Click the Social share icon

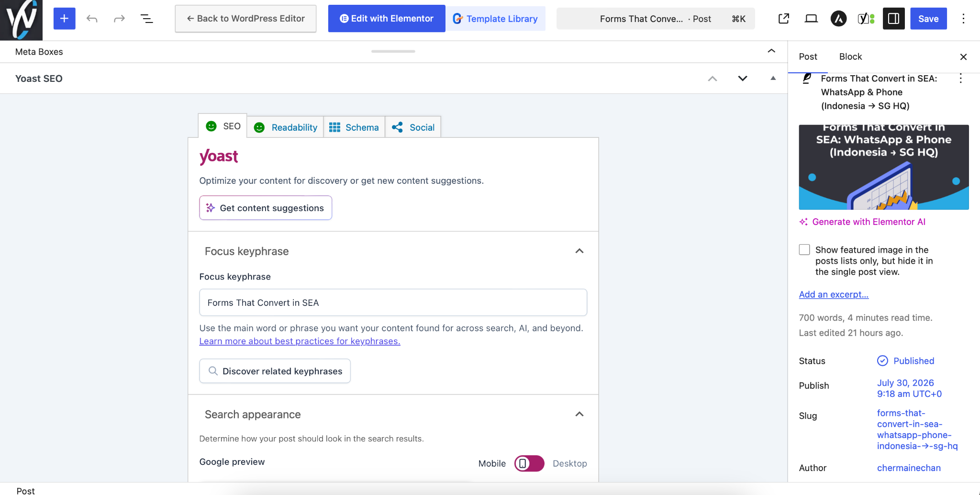click(x=397, y=127)
